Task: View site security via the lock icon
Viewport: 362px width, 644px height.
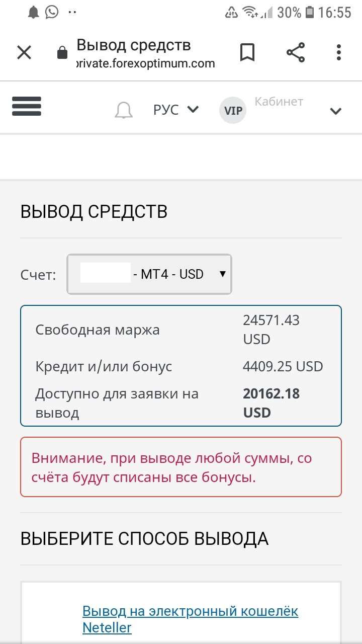Action: [x=62, y=52]
